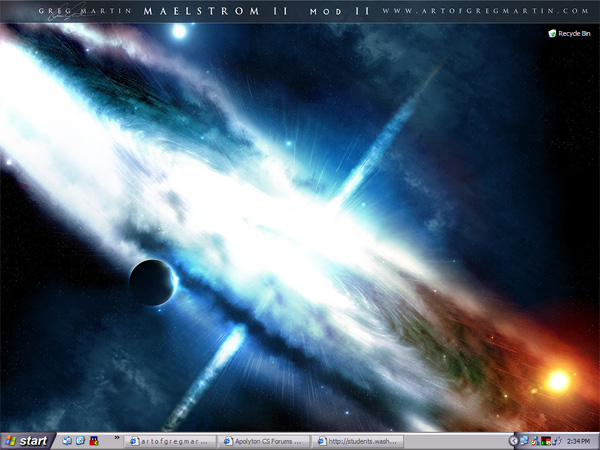Expand the Quick Launch overflow chevron
Viewport: 600px width, 450px height.
(116, 437)
